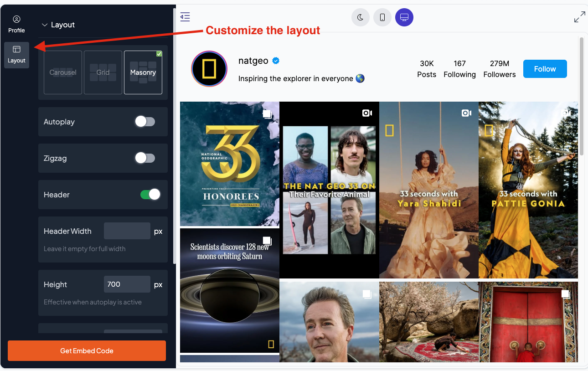Click the 30K Posts count
Image resolution: width=588 pixels, height=371 pixels.
pos(427,69)
